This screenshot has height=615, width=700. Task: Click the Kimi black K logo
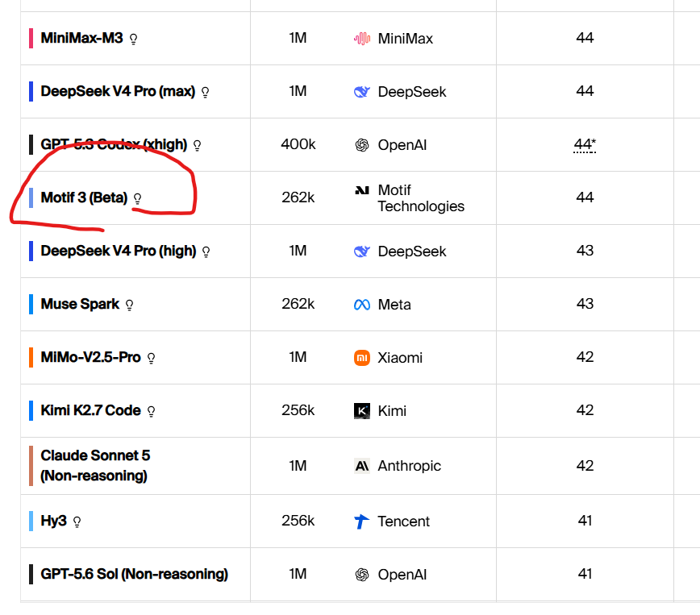click(362, 411)
